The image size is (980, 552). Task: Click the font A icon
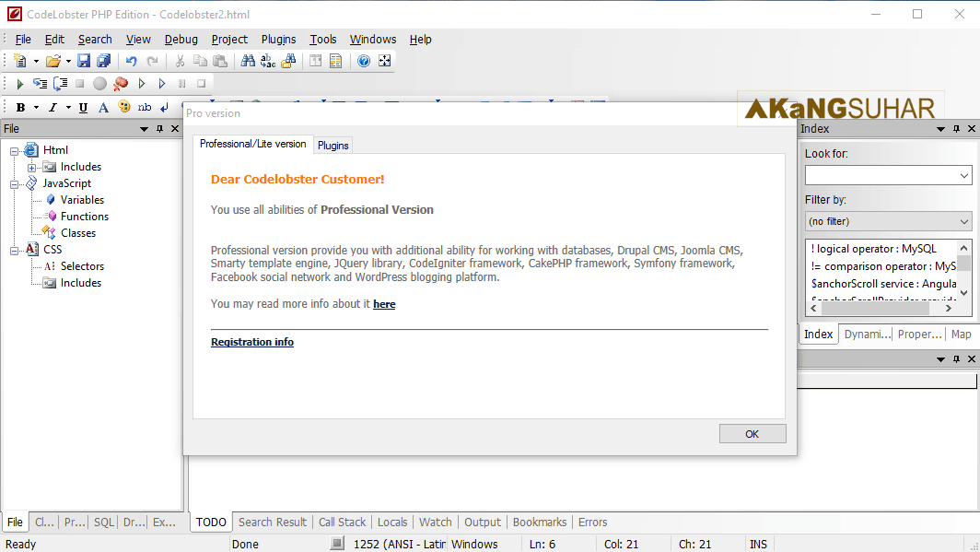pos(103,108)
